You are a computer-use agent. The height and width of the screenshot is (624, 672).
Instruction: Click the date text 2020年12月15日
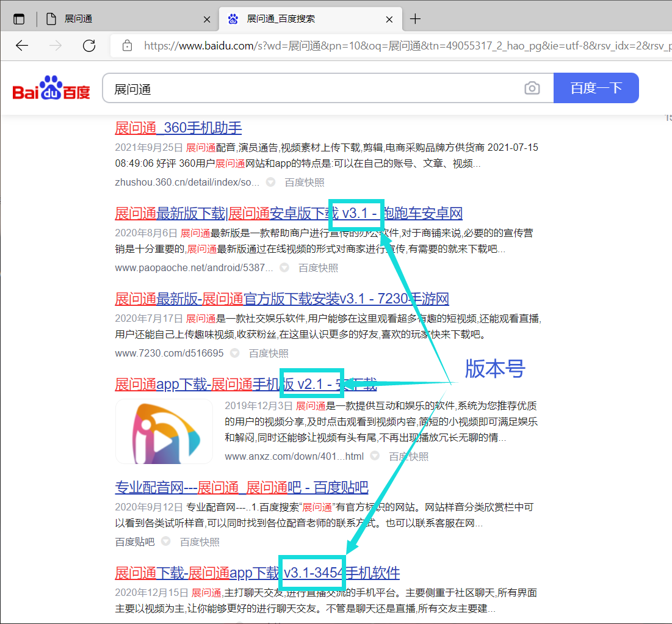tap(152, 593)
